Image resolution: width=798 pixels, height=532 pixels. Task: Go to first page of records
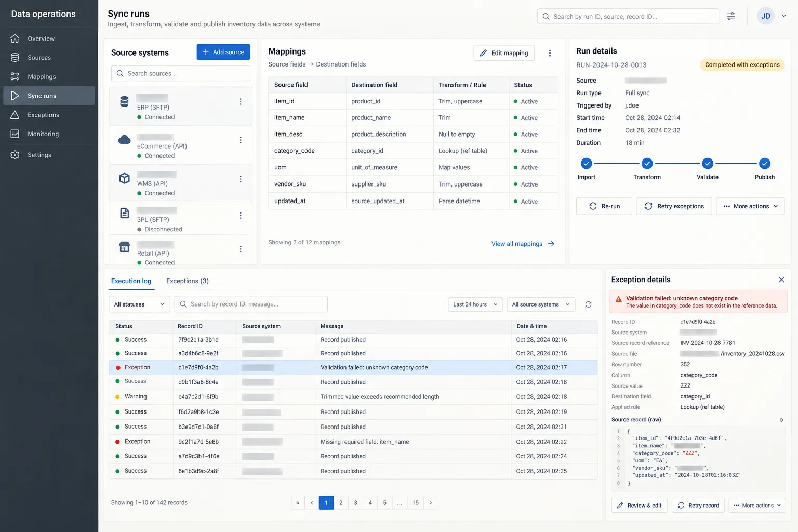[x=298, y=503]
